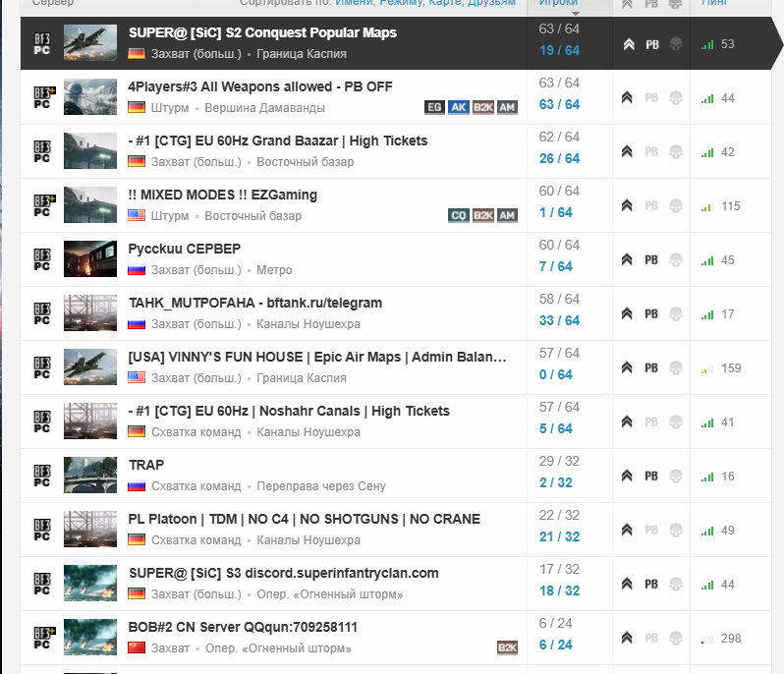Click the ping value 17 on TAHK_MUTPOFAHA row
The width and height of the screenshot is (784, 674).
tap(727, 314)
